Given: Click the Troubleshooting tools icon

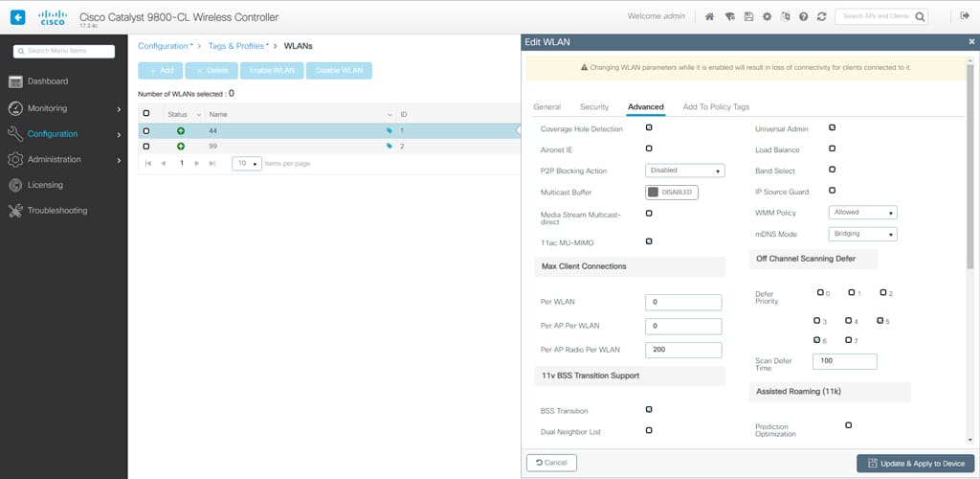Looking at the screenshot, I should 15,211.
